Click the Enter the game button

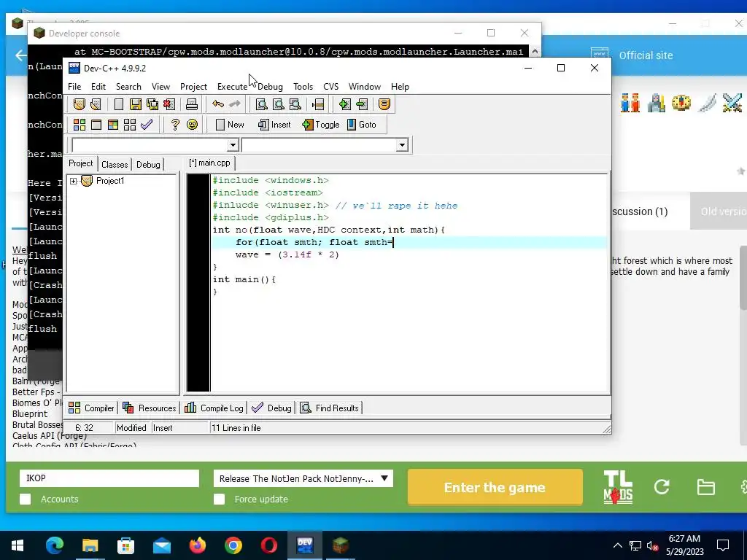click(495, 487)
